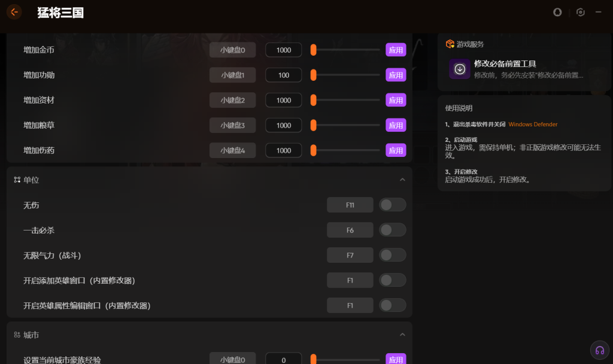Enable the 无伤 toggle

pos(392,205)
